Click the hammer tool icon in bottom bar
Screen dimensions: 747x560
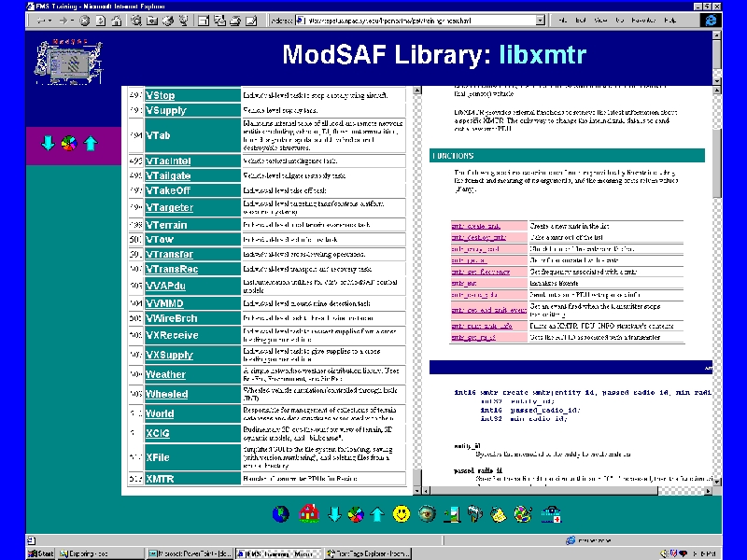[475, 514]
